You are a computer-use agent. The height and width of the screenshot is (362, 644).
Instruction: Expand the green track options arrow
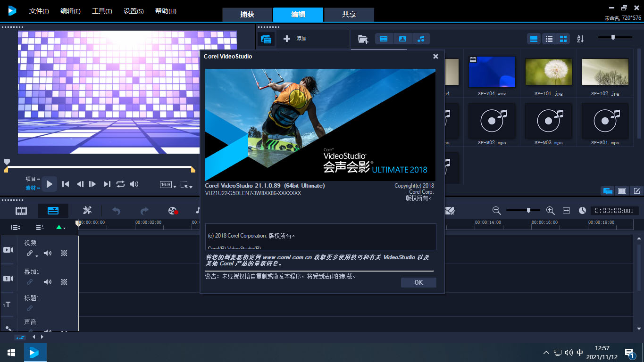60,227
